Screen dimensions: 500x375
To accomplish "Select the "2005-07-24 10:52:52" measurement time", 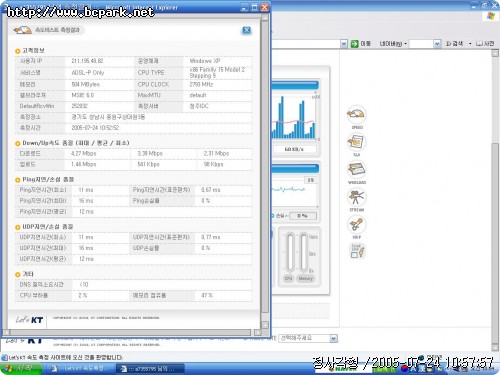I will [95, 128].
